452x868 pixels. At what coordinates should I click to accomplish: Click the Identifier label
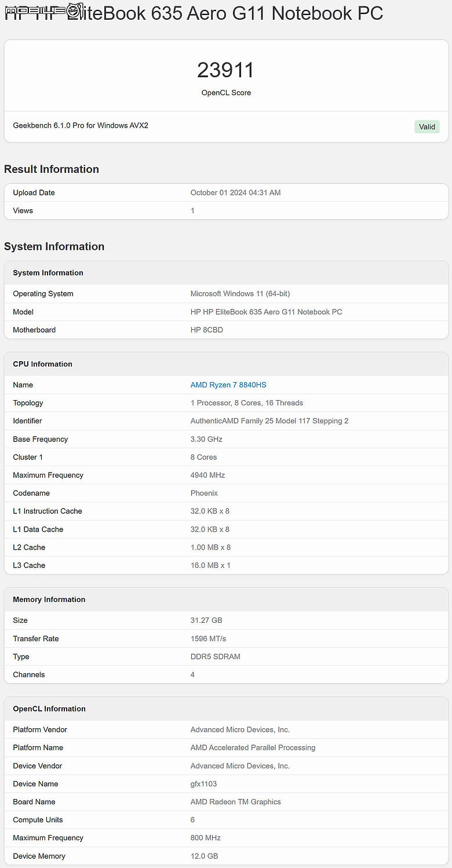point(27,421)
